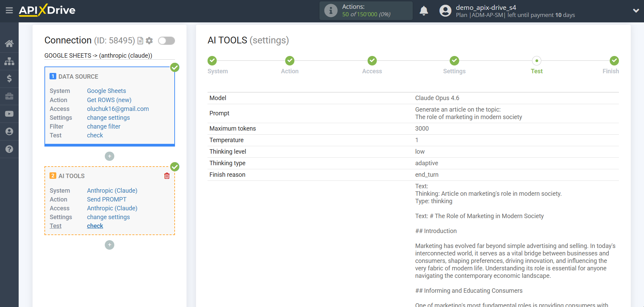The height and width of the screenshot is (307, 644).
Task: Click Anthropic (Claude) access link
Action: [112, 208]
